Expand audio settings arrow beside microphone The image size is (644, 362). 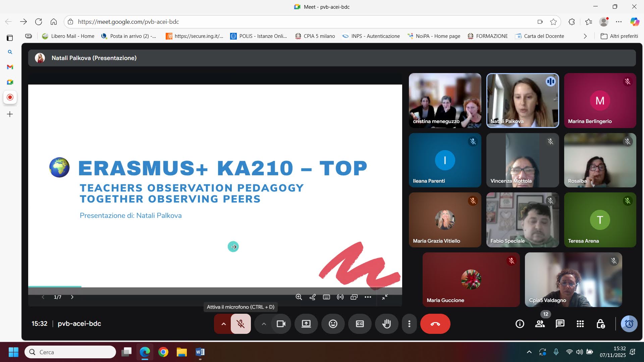(223, 324)
